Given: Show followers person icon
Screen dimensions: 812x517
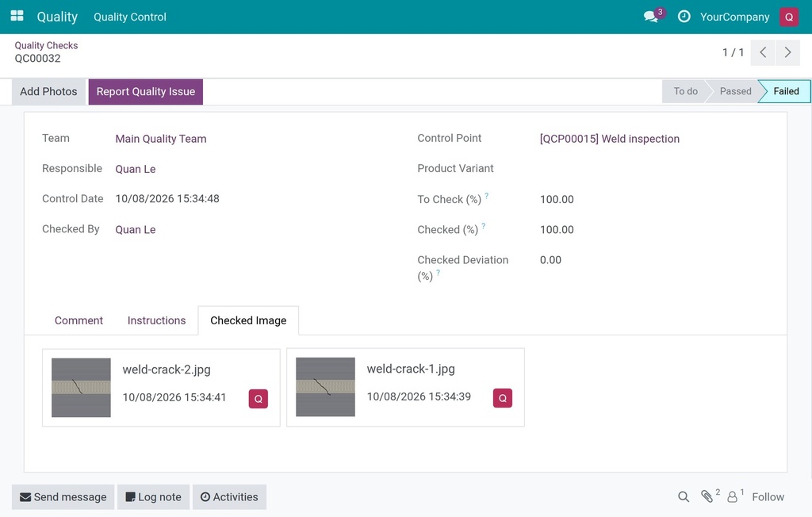Looking at the screenshot, I should pos(732,497).
